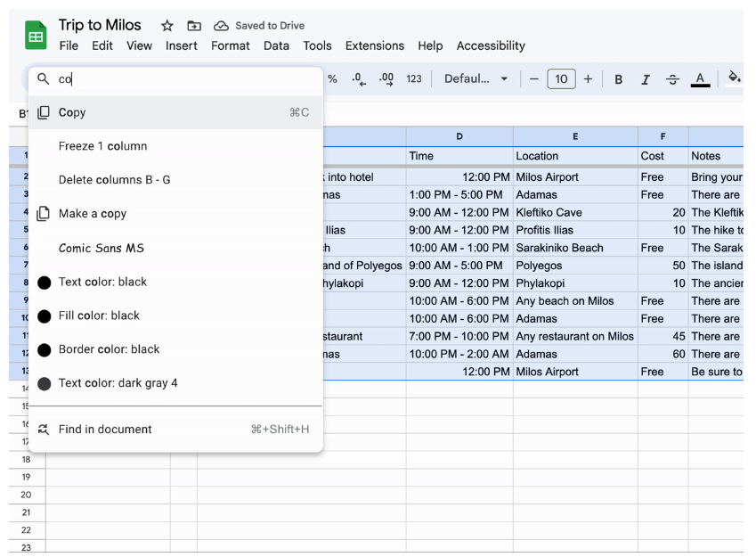
Task: Choose Make a copy result
Action: (x=175, y=214)
